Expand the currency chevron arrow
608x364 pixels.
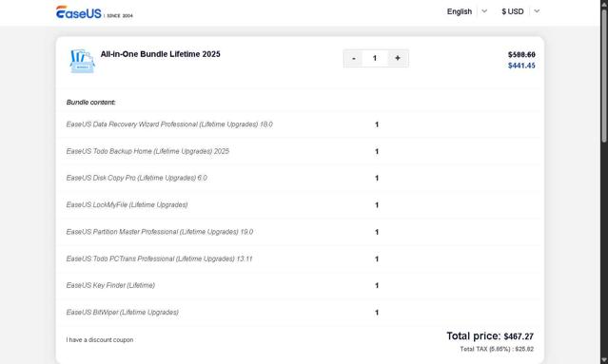537,11
